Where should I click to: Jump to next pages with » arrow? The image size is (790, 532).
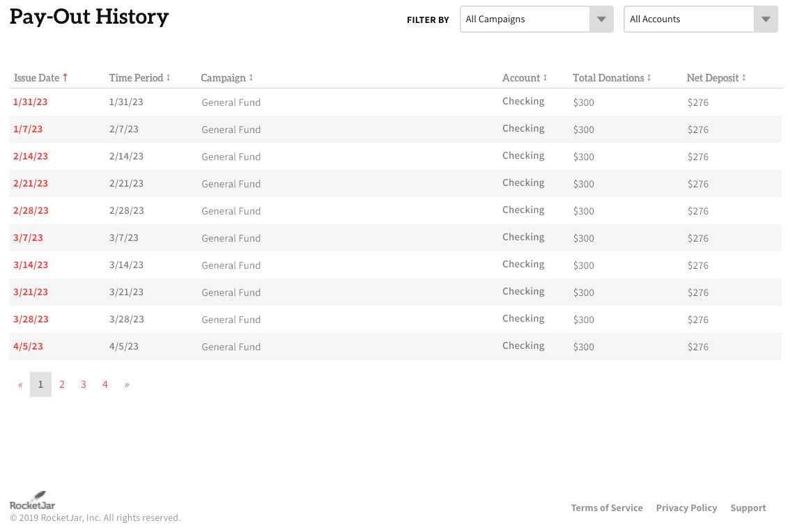tap(127, 384)
